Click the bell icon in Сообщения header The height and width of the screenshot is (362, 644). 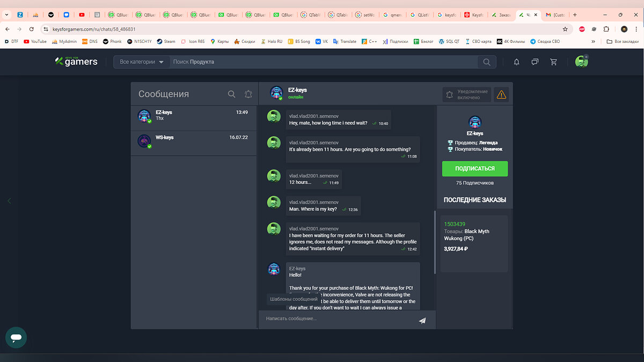click(x=248, y=94)
